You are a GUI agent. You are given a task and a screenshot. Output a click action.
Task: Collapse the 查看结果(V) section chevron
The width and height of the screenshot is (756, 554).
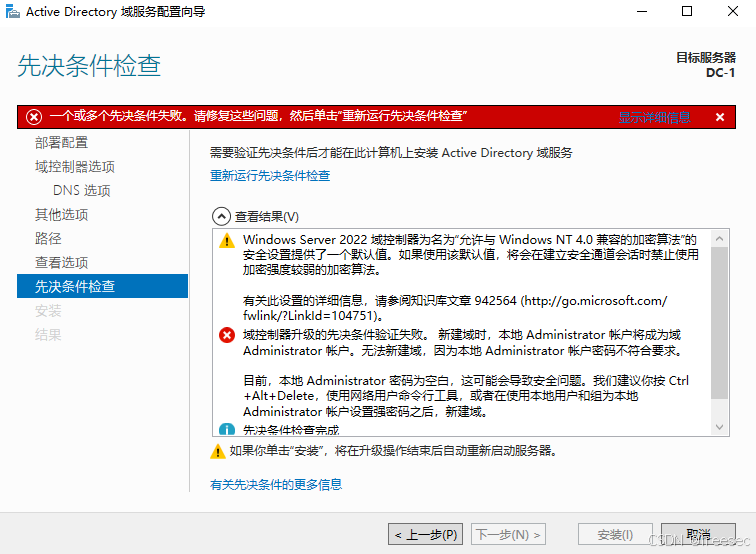pyautogui.click(x=221, y=216)
